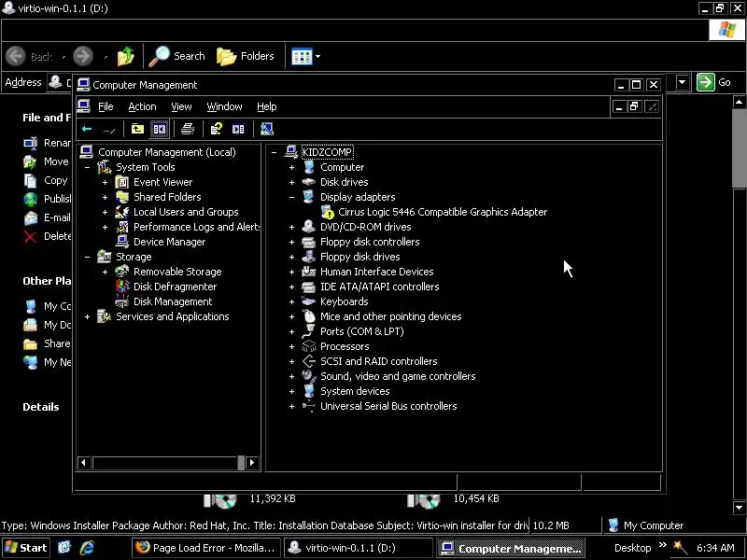Collapse the Display adapters node
Screen dimensions: 747x560
pos(292,197)
